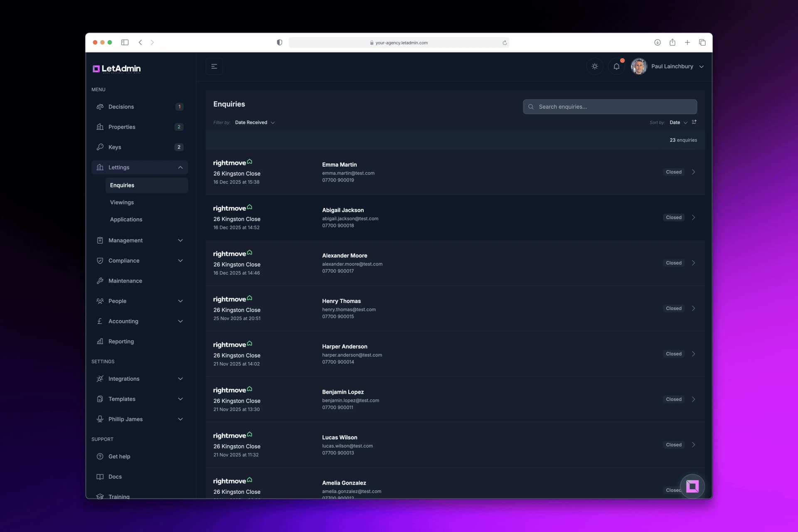
Task: Select the Keys icon in the sidebar
Action: (x=100, y=147)
